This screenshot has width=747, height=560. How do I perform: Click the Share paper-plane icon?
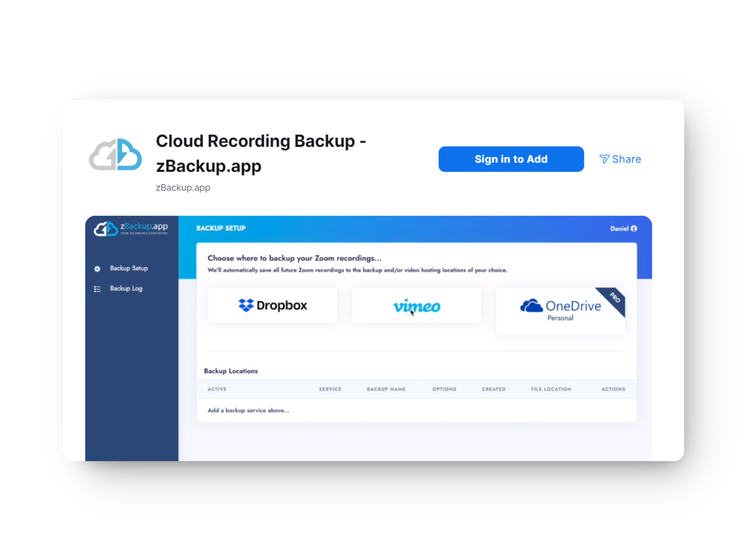tap(604, 159)
